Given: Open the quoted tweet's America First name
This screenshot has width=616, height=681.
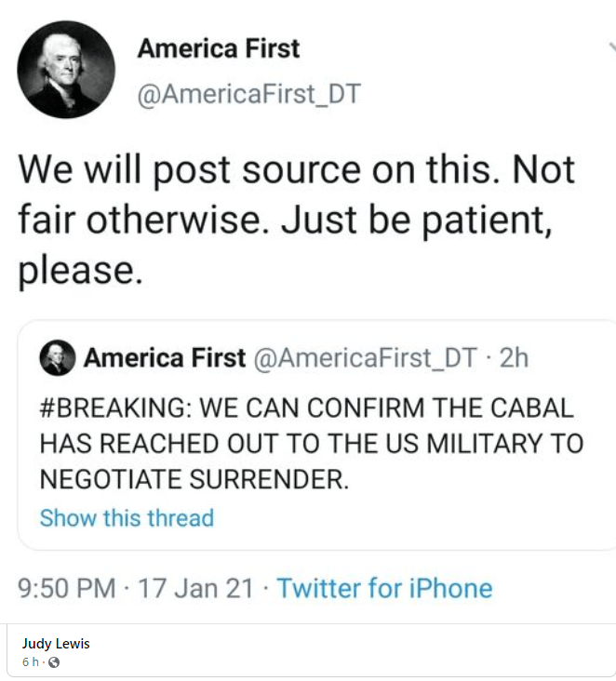Looking at the screenshot, I should point(165,358).
